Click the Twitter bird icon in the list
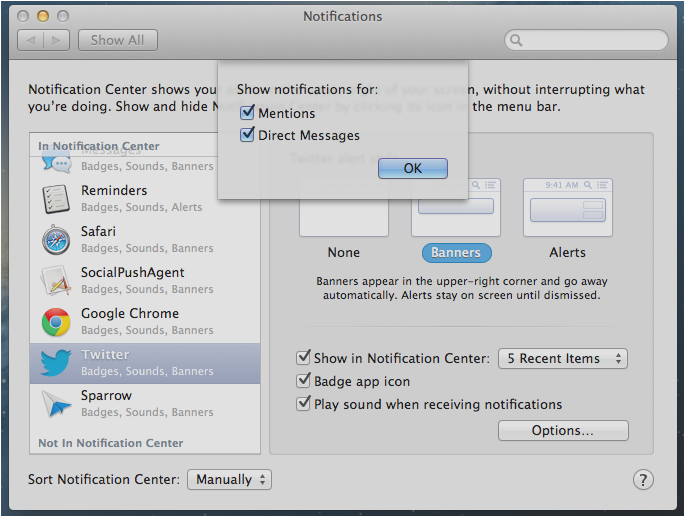The height and width of the screenshot is (517, 685). pos(56,363)
